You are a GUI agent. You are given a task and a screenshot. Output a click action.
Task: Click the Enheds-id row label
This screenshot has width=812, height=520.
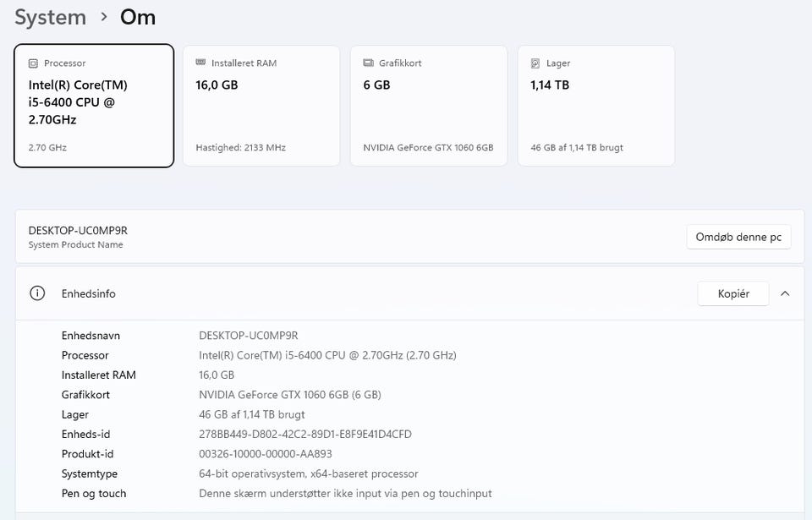tap(86, 434)
